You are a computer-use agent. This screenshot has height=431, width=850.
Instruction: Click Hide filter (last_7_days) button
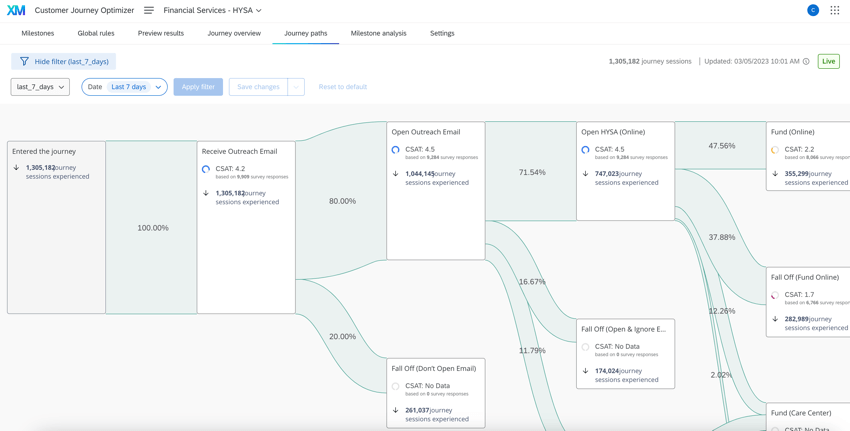click(63, 61)
